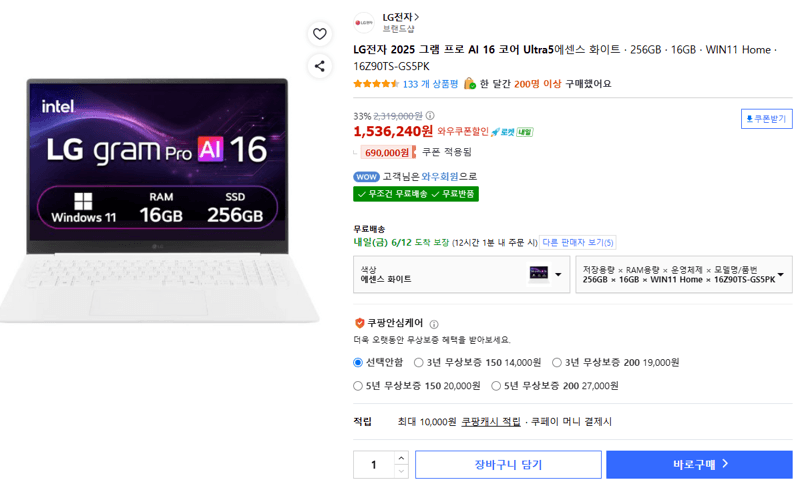
Task: Click the star rating icons
Action: 376,84
